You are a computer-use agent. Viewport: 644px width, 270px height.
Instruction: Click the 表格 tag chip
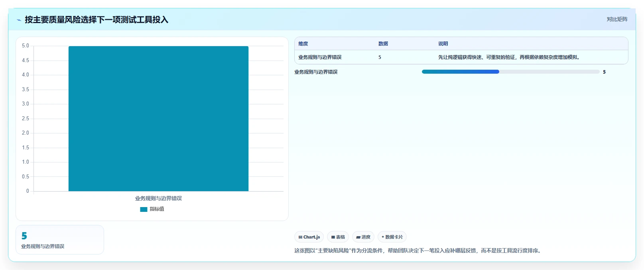point(338,237)
